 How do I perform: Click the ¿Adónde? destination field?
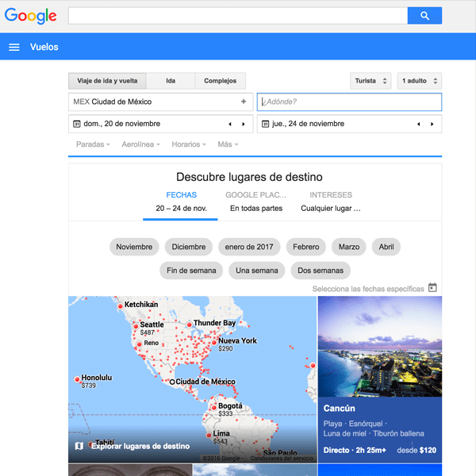(349, 102)
